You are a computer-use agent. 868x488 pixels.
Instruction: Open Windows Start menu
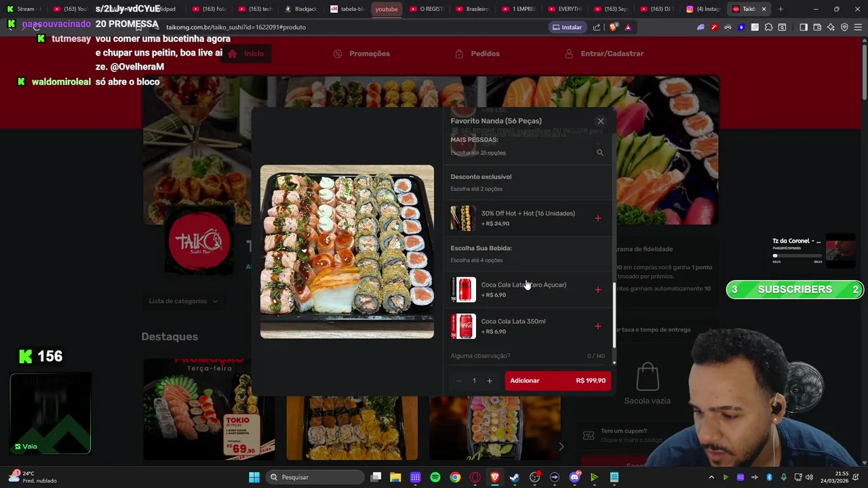(x=254, y=477)
